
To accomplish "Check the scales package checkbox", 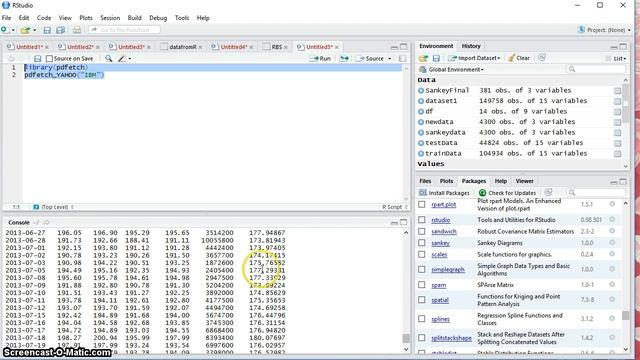I will click(x=422, y=254).
